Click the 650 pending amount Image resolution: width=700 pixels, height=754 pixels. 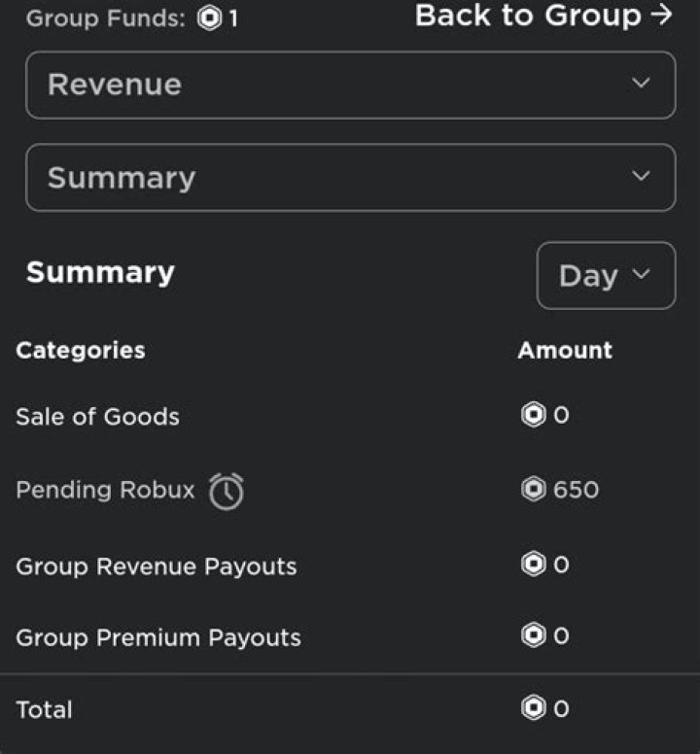tap(576, 490)
